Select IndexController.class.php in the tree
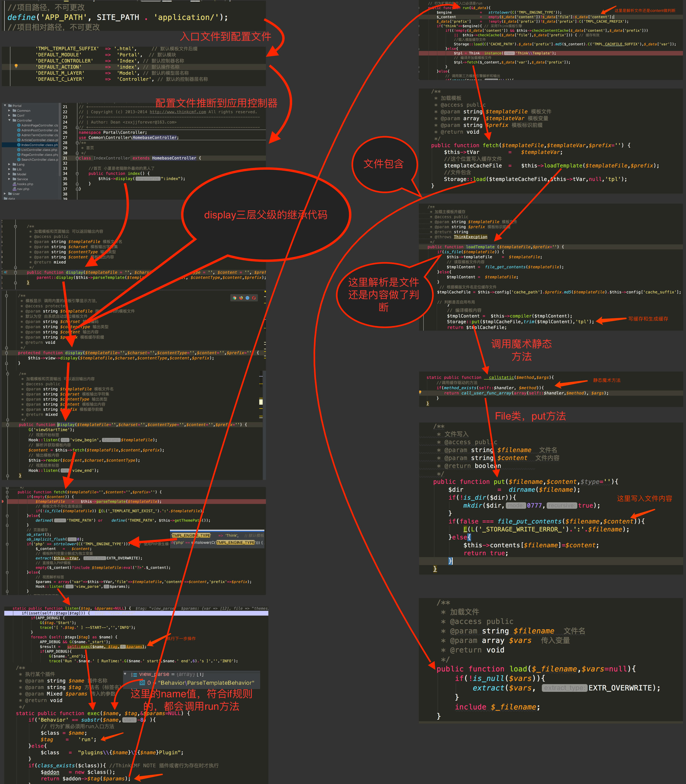 (x=30, y=145)
